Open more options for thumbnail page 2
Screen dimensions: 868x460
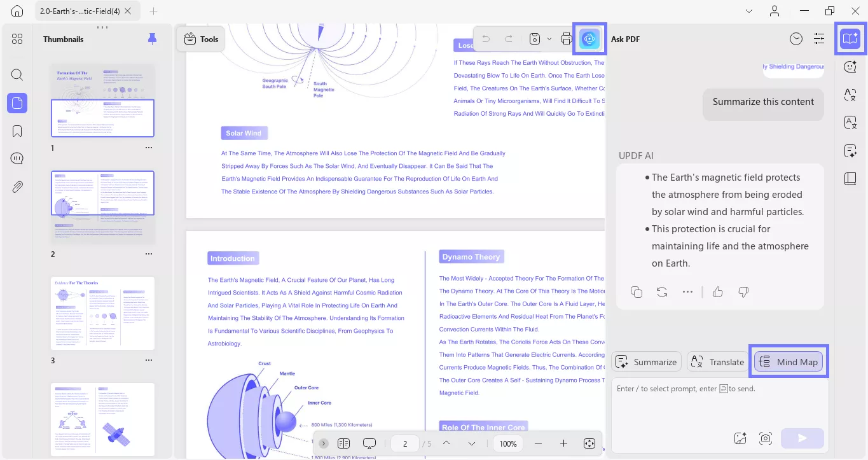pos(149,254)
